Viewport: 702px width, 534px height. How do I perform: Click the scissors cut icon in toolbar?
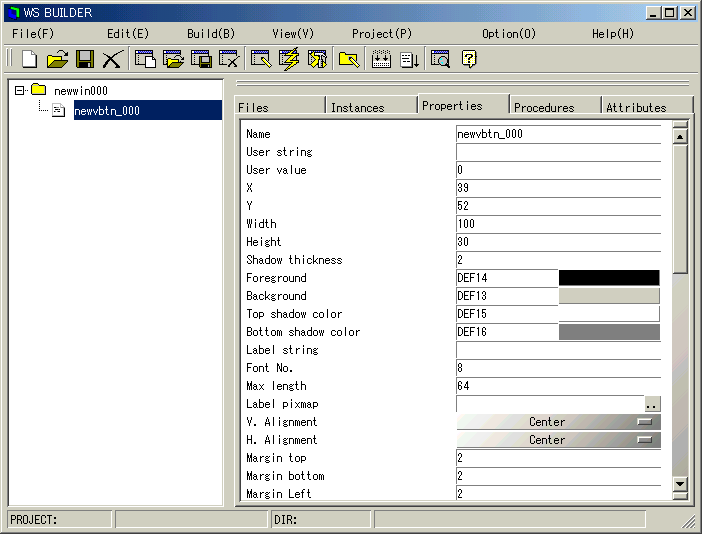click(x=111, y=60)
